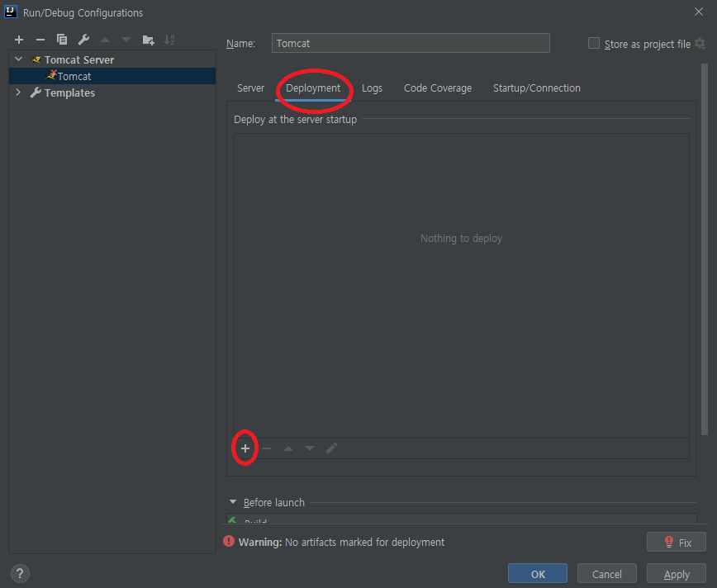The width and height of the screenshot is (717, 588).
Task: Click the Apply button
Action: coord(677,574)
